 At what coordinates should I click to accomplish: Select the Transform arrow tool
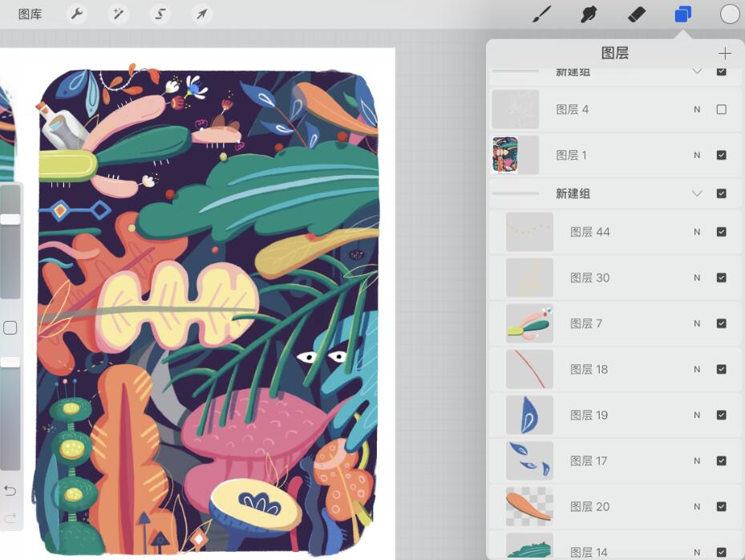click(201, 14)
